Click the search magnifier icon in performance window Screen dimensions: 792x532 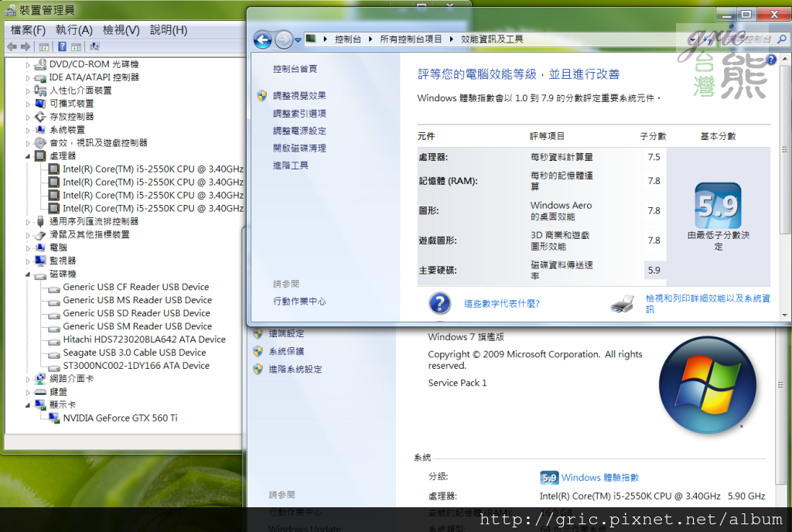[782, 39]
